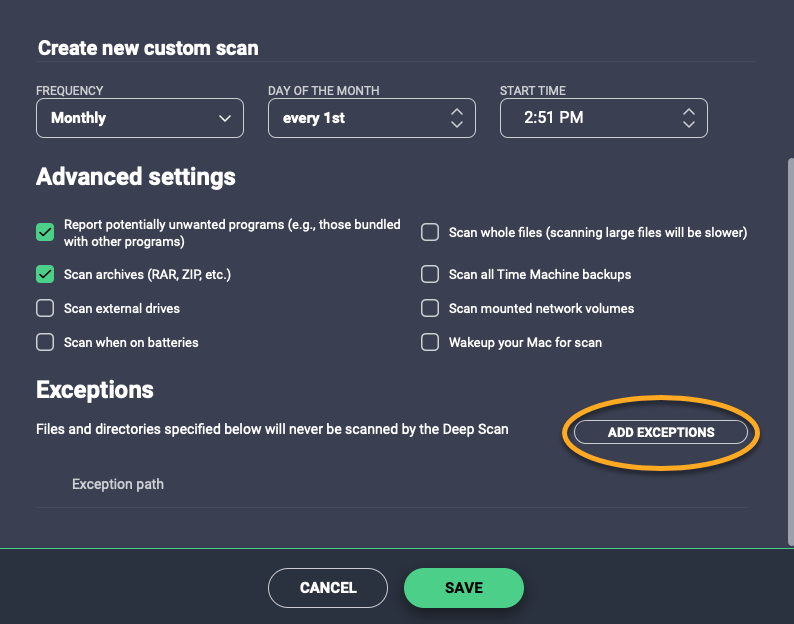Click the stepper arrows beside 2:51 PM

tap(688, 118)
